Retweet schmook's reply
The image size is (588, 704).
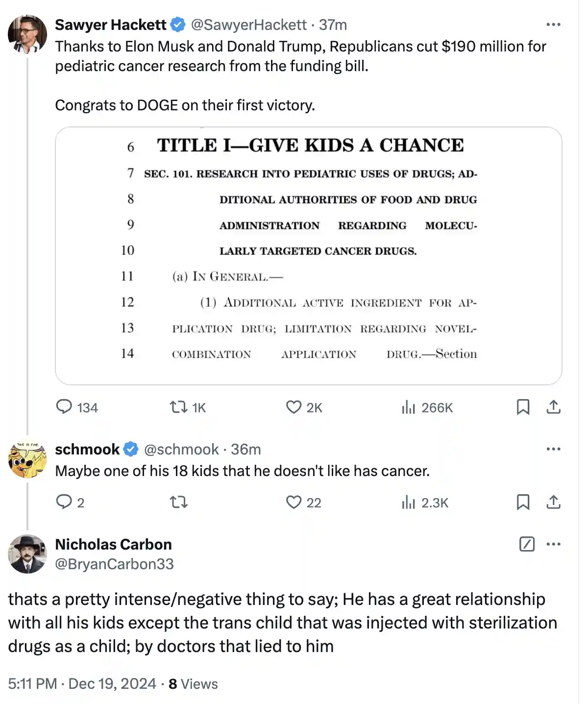click(178, 502)
